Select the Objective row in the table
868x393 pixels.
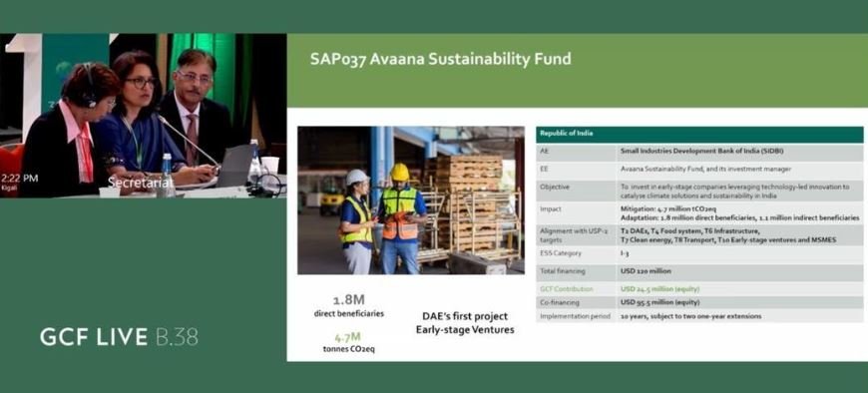pos(699,191)
